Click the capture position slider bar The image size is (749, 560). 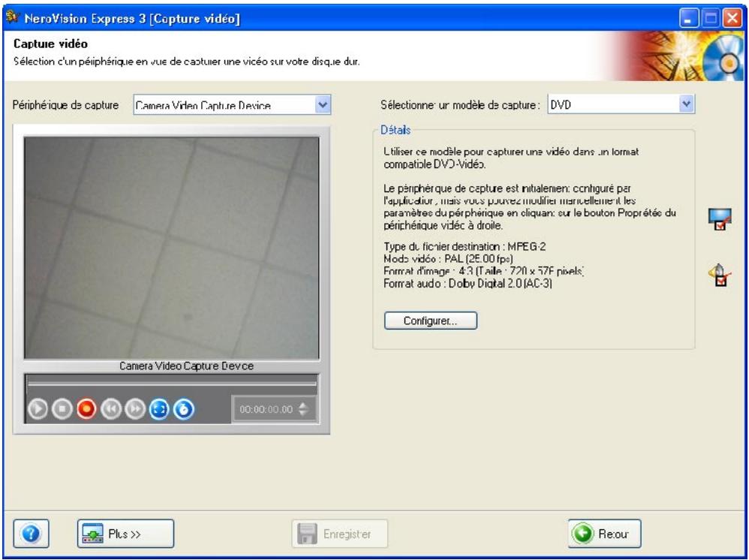click(x=172, y=383)
